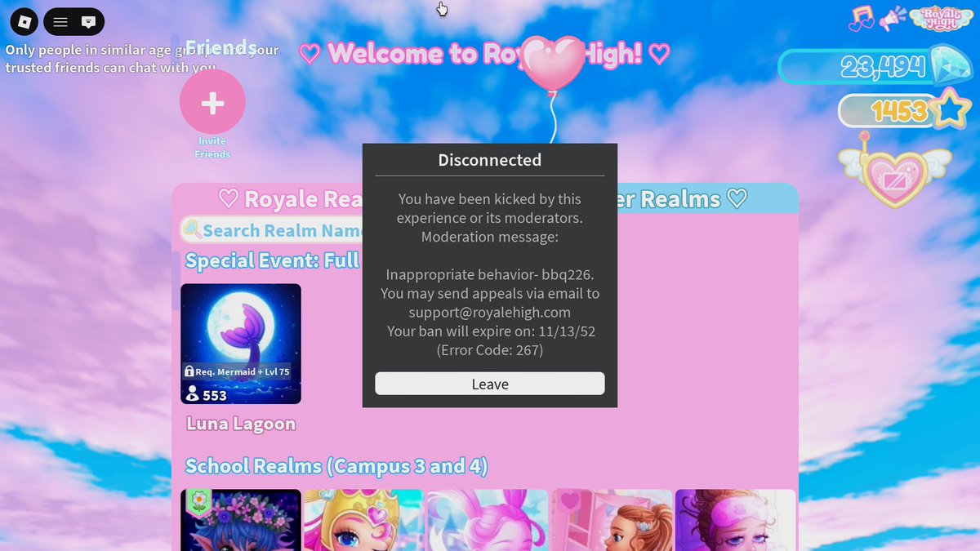Open the flower-crown elf realm thumbnail
Viewport: 980px width, 551px height.
point(241,520)
